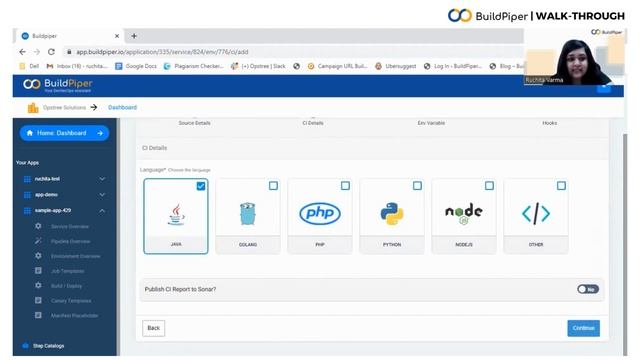Go to the Env Variable step
The width and height of the screenshot is (640, 360).
[x=431, y=123]
